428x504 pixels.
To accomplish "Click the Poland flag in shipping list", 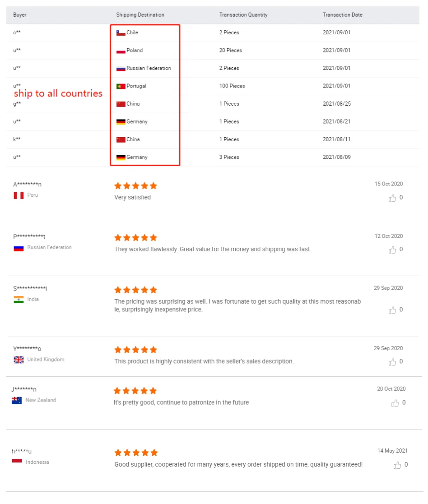I will click(x=121, y=51).
